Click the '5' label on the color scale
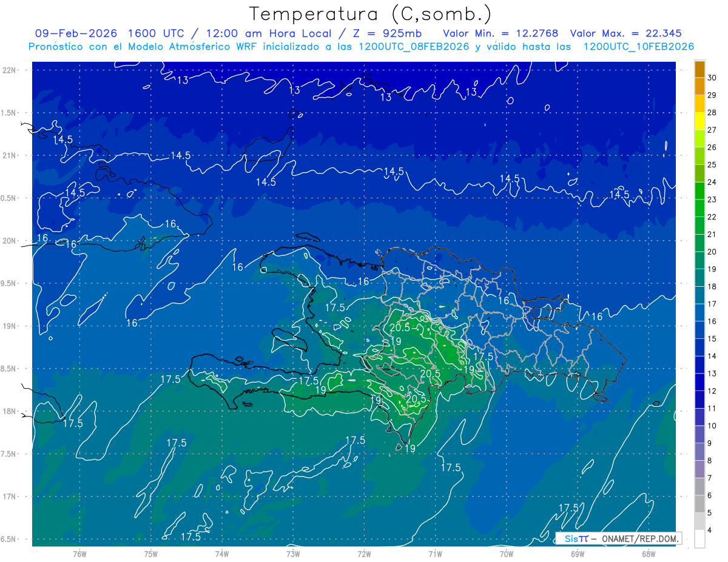 coord(710,513)
